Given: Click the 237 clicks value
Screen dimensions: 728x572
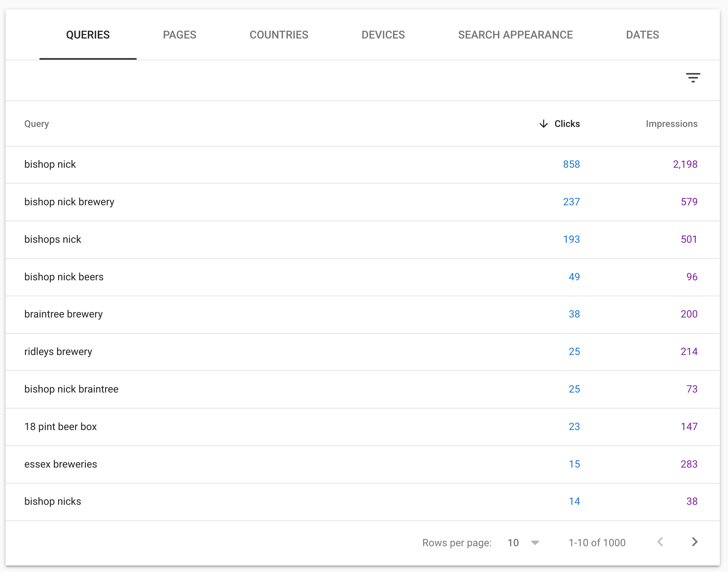Looking at the screenshot, I should click(x=571, y=202).
